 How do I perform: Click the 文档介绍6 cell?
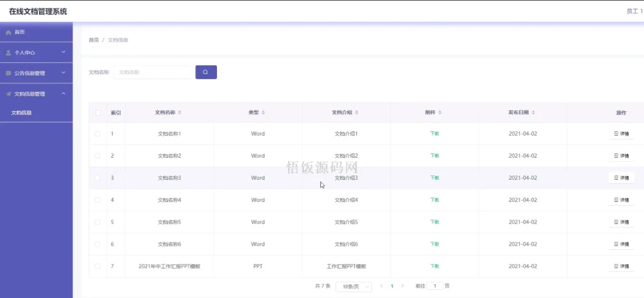pyautogui.click(x=347, y=244)
